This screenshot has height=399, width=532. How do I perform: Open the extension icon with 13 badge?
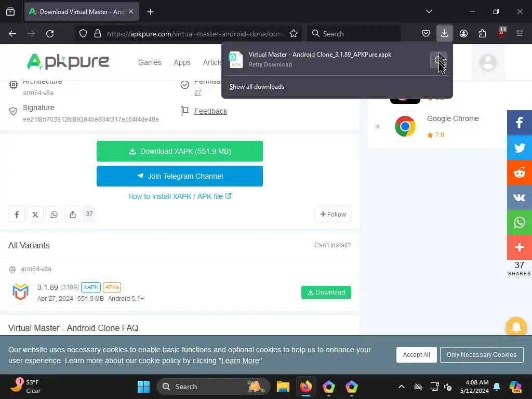pos(501,33)
